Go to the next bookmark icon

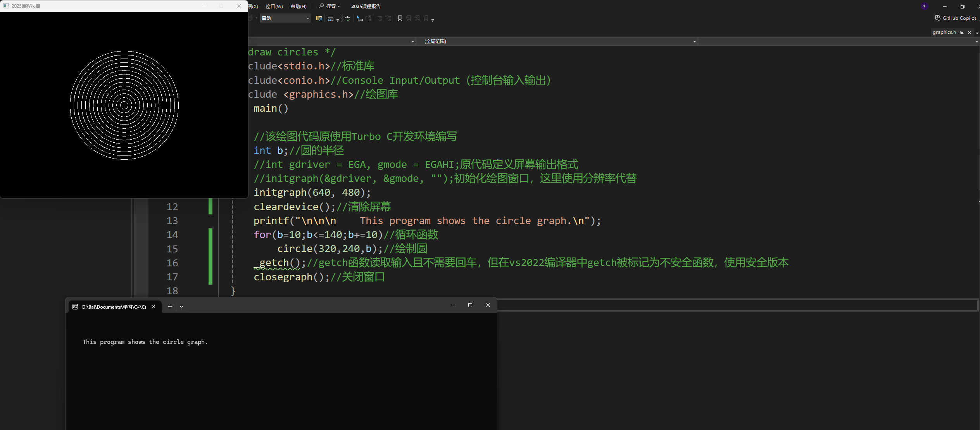point(418,18)
